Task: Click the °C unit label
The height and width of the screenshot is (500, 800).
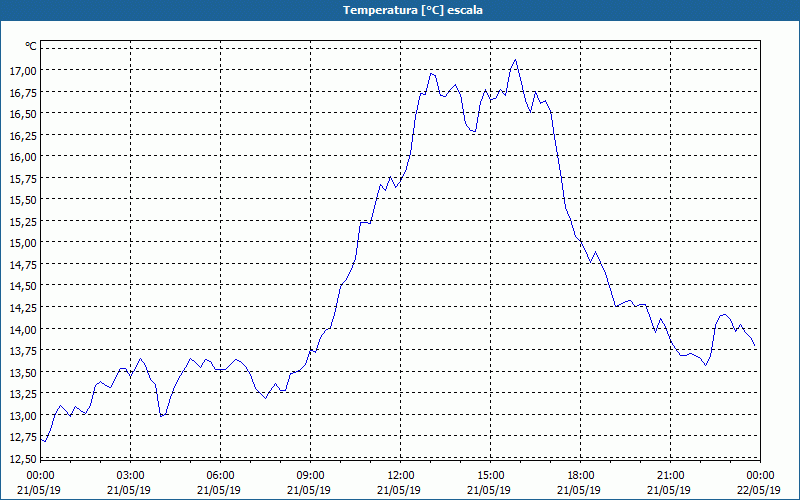Action: 31,46
